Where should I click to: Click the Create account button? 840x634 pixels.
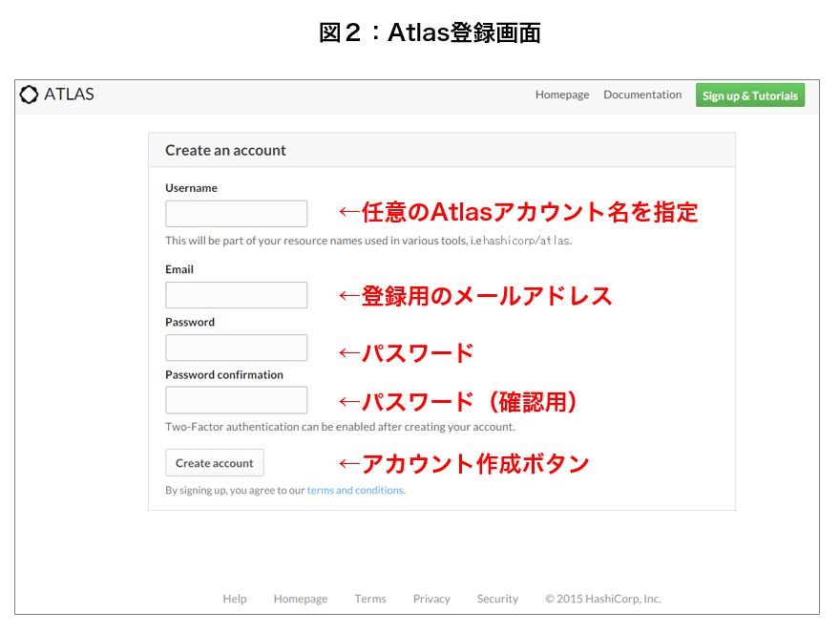pyautogui.click(x=214, y=462)
